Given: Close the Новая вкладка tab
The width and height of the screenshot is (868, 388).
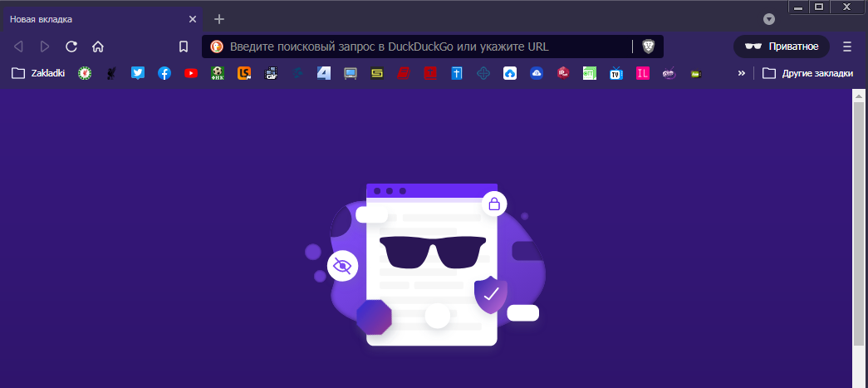Looking at the screenshot, I should (192, 19).
